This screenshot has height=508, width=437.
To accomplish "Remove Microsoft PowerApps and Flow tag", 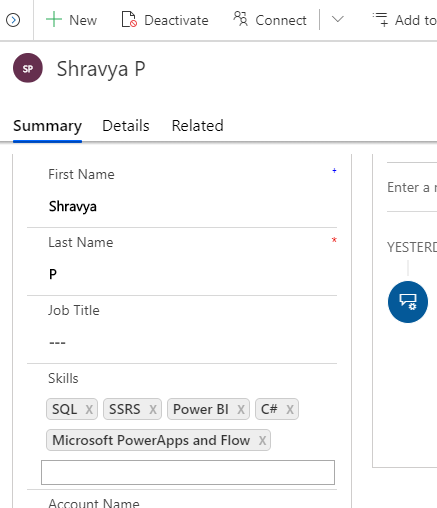I will (x=262, y=441).
